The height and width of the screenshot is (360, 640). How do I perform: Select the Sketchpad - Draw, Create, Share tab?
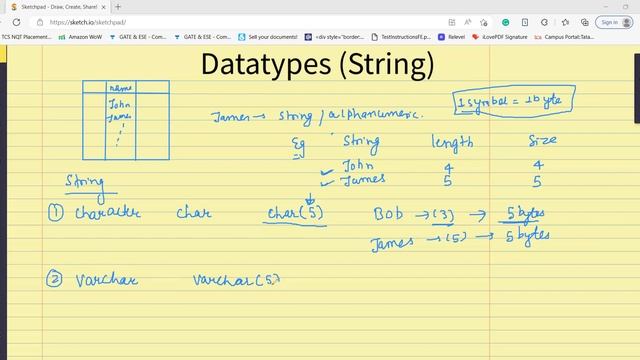click(x=59, y=7)
